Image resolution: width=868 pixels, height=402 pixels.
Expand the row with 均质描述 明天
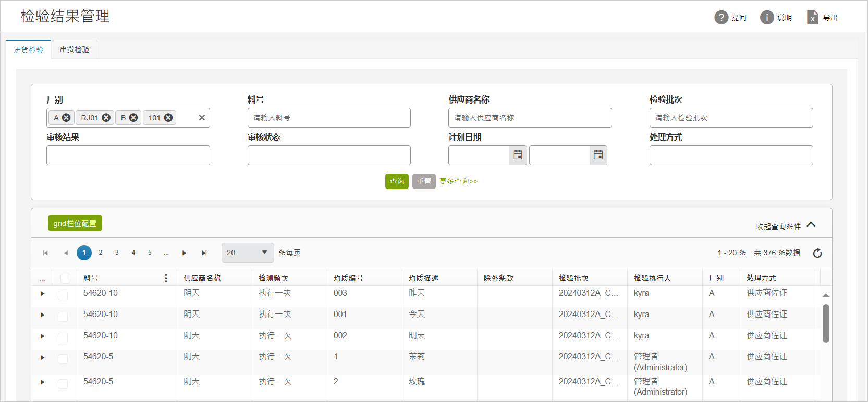(x=42, y=336)
